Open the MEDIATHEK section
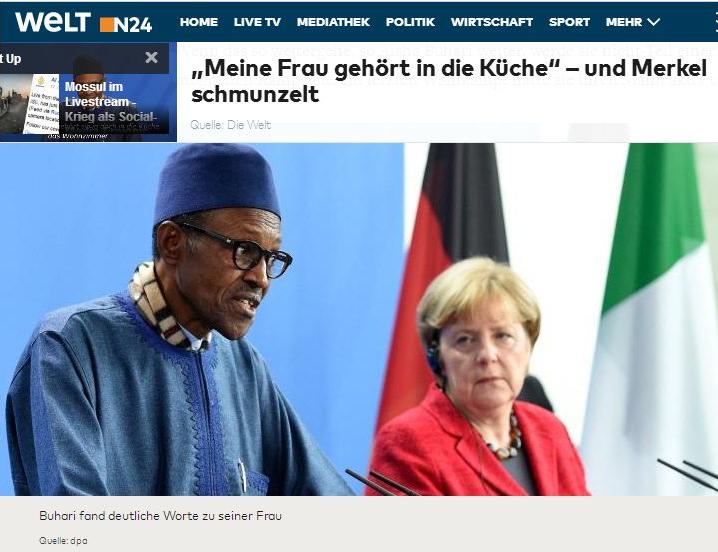Screen dimensions: 718x552 (x=333, y=22)
